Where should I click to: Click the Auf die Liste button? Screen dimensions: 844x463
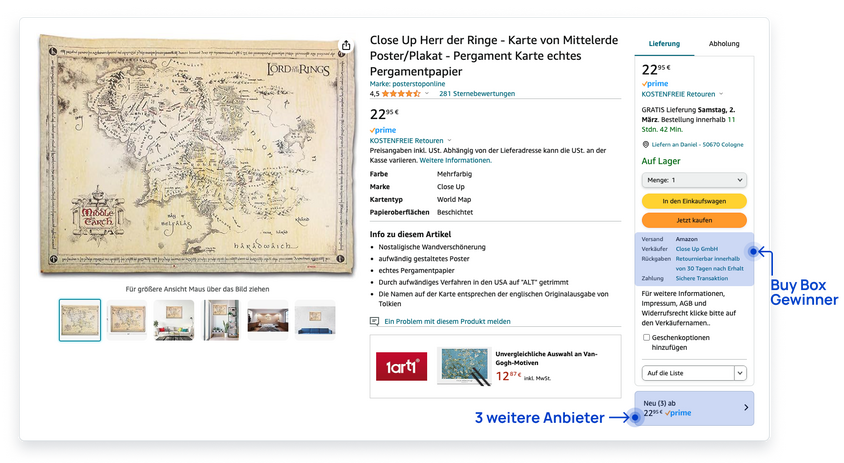tap(688, 373)
